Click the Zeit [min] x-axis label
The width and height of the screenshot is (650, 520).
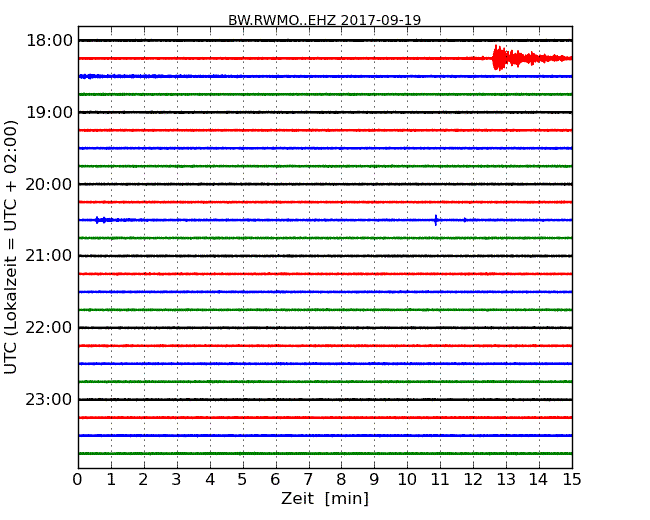tap(325, 498)
